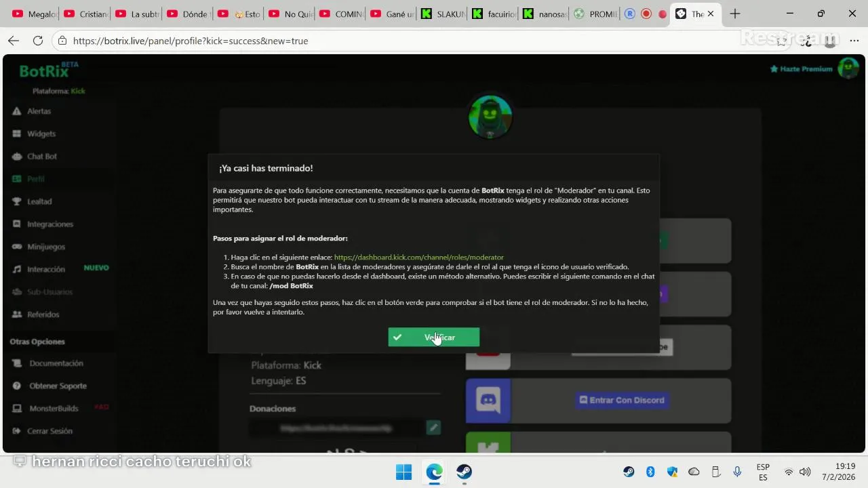Viewport: 868px width, 488px height.
Task: Click the ESP ES language indicator
Action: click(x=763, y=472)
